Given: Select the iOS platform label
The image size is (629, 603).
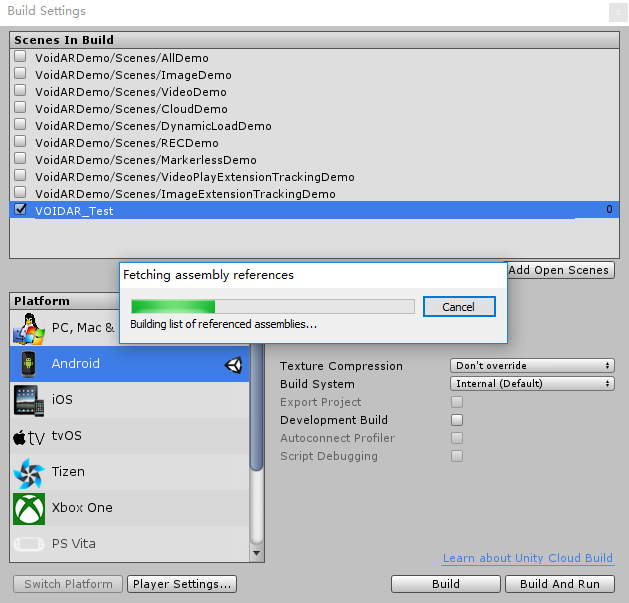Looking at the screenshot, I should (62, 400).
